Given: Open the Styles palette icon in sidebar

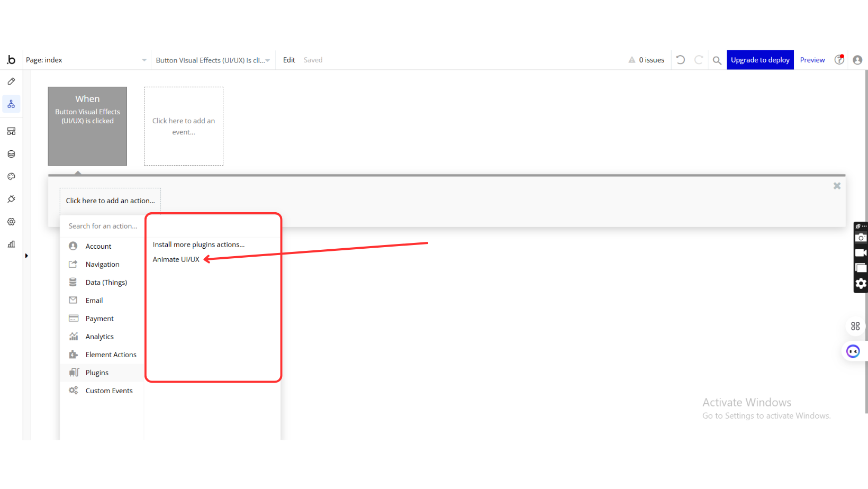Looking at the screenshot, I should 11,177.
